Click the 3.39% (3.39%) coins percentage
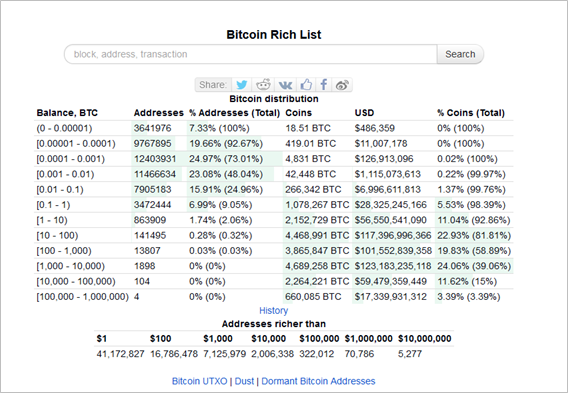 click(x=468, y=297)
